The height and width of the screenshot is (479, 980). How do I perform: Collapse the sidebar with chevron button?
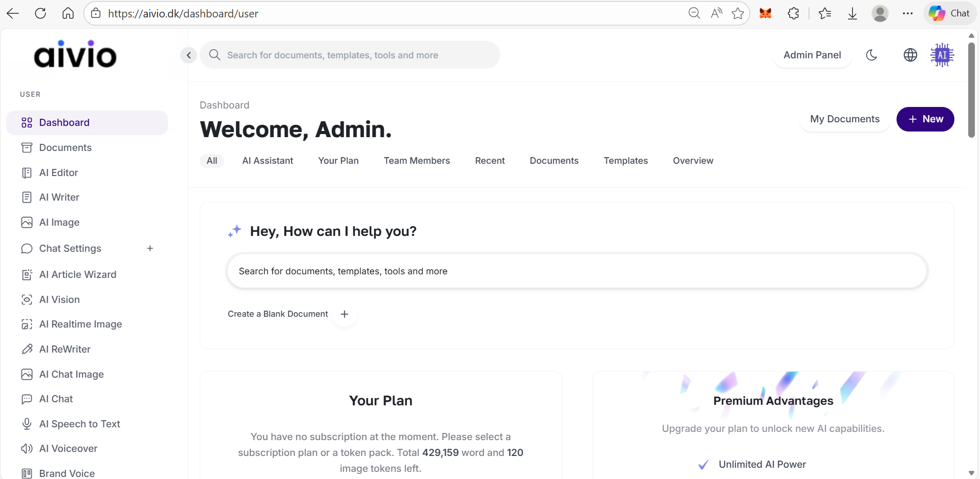[x=188, y=55]
